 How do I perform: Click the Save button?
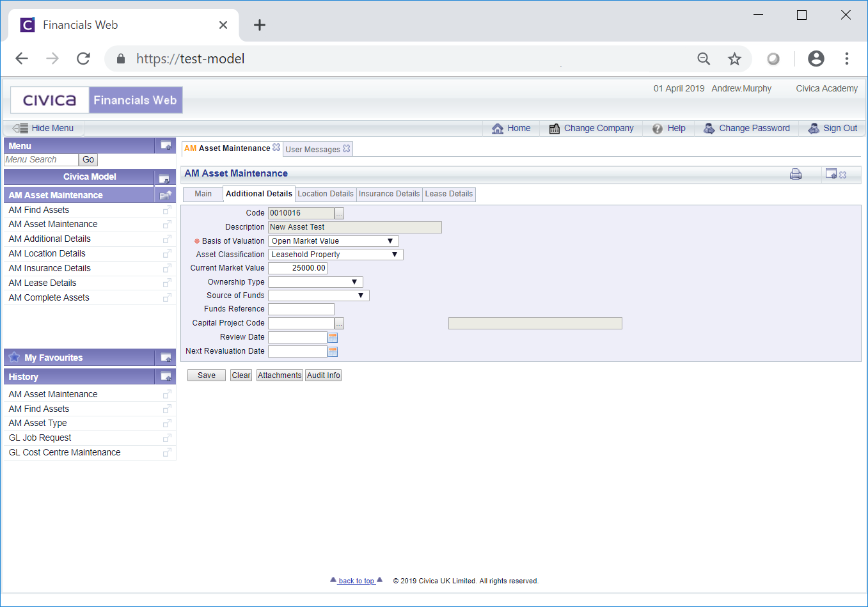click(207, 375)
